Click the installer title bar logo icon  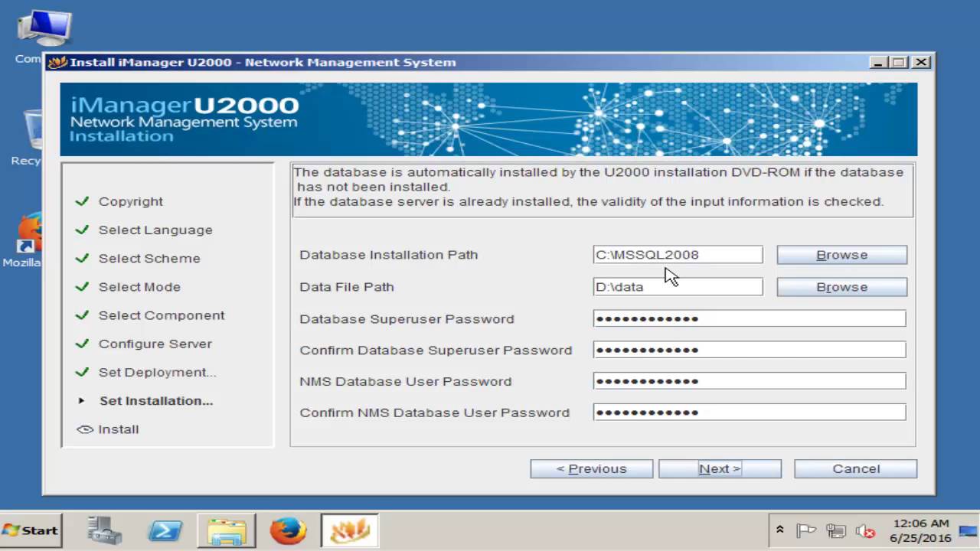click(57, 62)
